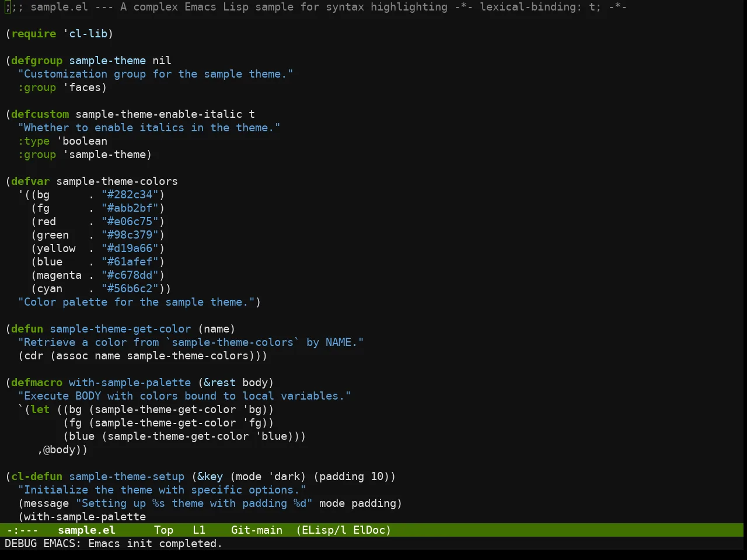The width and height of the screenshot is (747, 560).
Task: Click the padding default value '10'
Action: pos(377,477)
